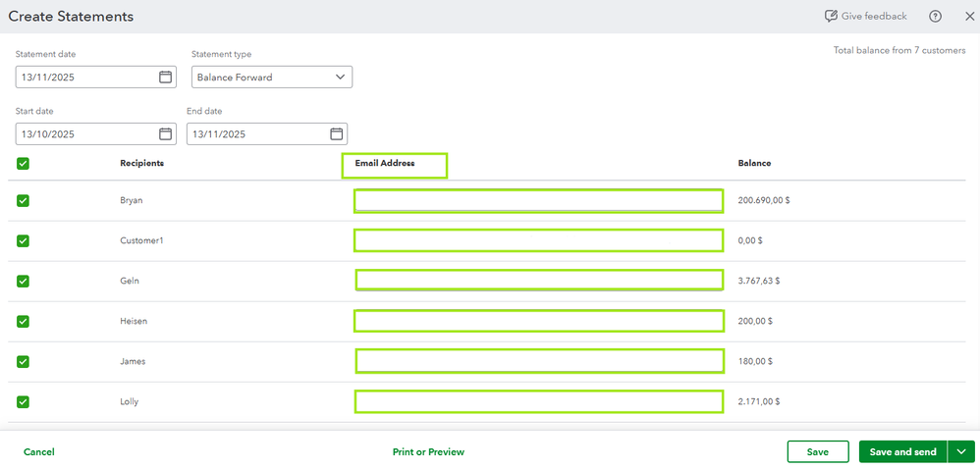Uncheck the checkbox for James
The height and width of the screenshot is (469, 980).
(24, 361)
